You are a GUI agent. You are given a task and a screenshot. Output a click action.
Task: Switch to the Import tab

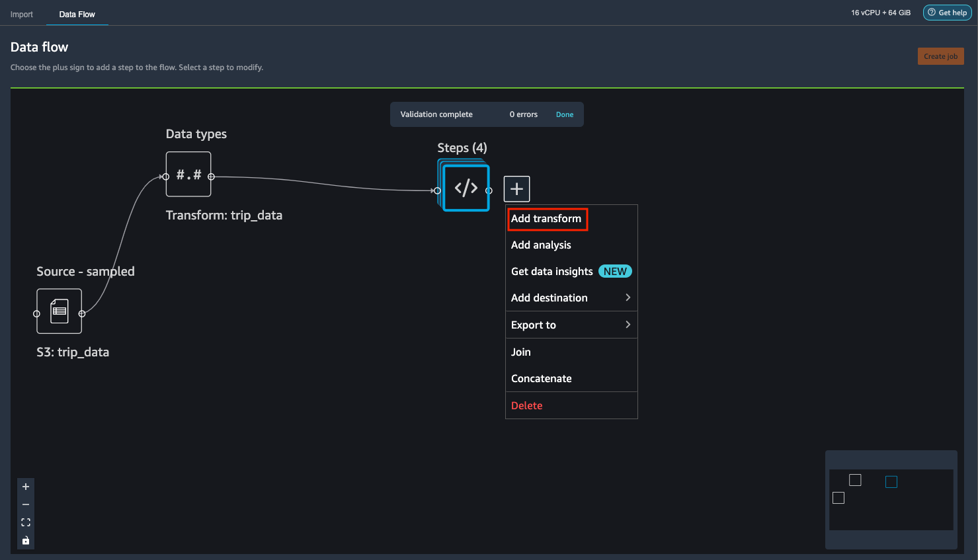22,14
